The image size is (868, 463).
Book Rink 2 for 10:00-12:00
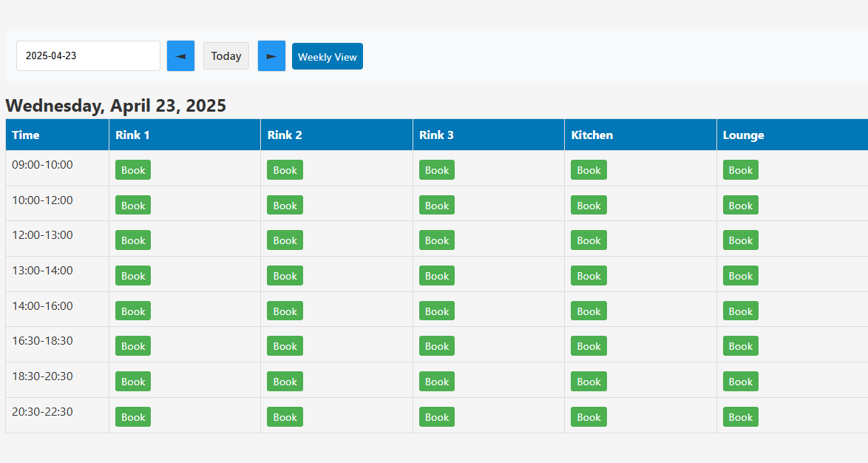285,205
